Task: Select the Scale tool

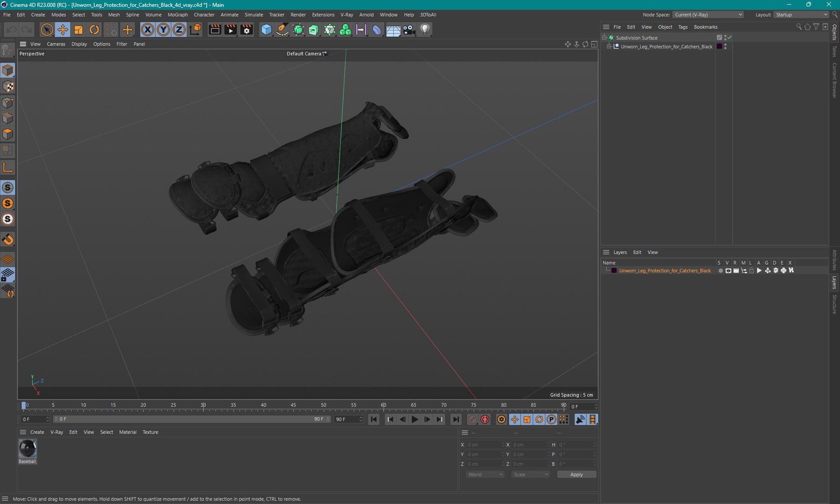Action: point(78,30)
